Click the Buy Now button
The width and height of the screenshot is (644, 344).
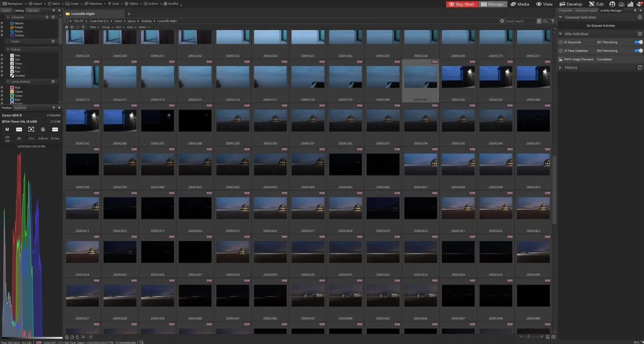(462, 4)
